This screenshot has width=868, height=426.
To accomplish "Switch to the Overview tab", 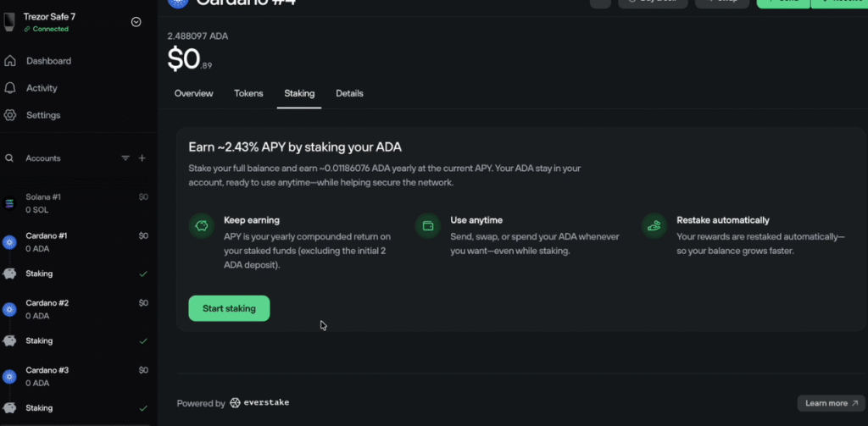I will (193, 93).
